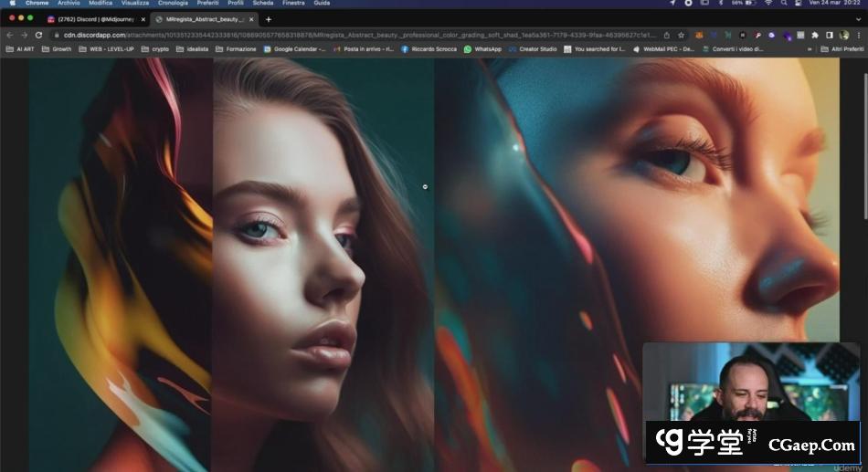The height and width of the screenshot is (472, 868).
Task: Open the Google Calendar bookmark
Action: pos(295,49)
